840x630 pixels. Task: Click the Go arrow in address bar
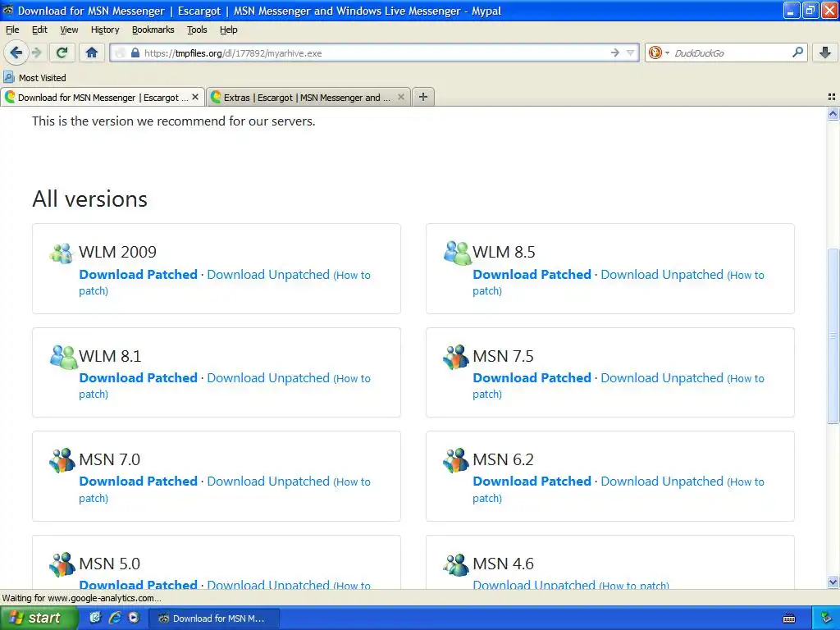[615, 52]
